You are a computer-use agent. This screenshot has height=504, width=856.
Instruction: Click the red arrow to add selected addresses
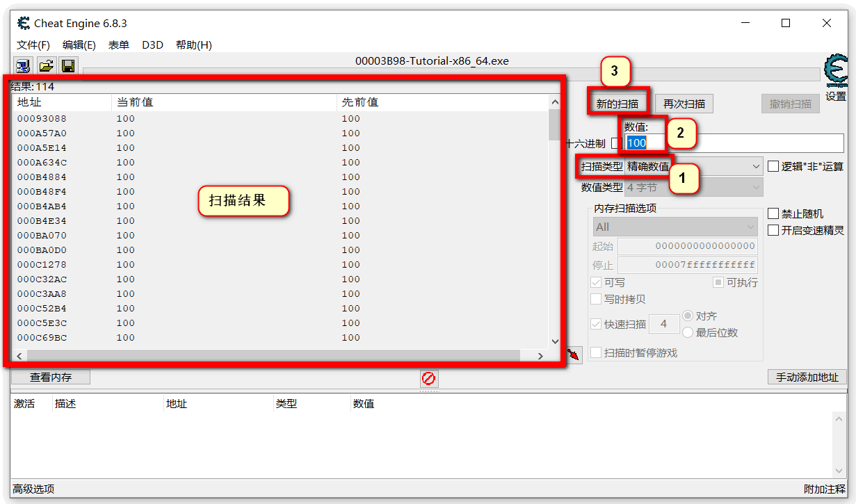572,355
